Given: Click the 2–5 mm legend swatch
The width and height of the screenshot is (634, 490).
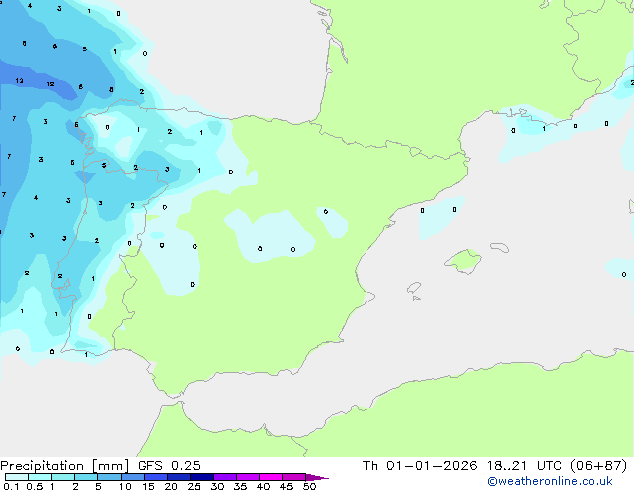Looking at the screenshot, I should click(86, 477).
